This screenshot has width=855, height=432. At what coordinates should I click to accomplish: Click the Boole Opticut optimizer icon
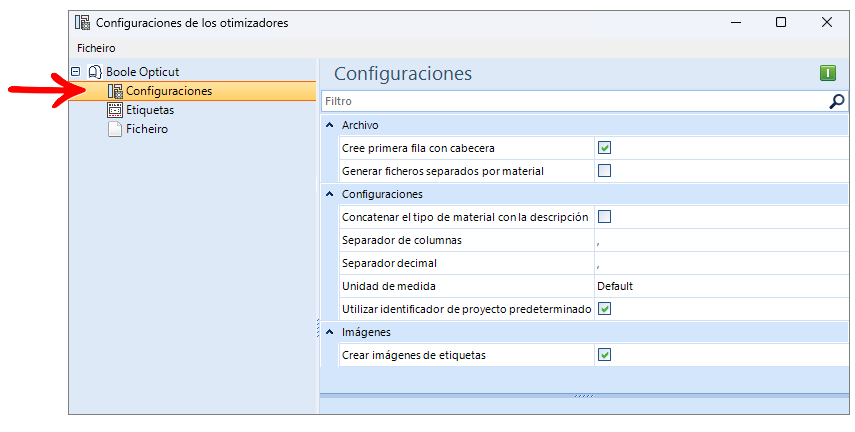(95, 71)
